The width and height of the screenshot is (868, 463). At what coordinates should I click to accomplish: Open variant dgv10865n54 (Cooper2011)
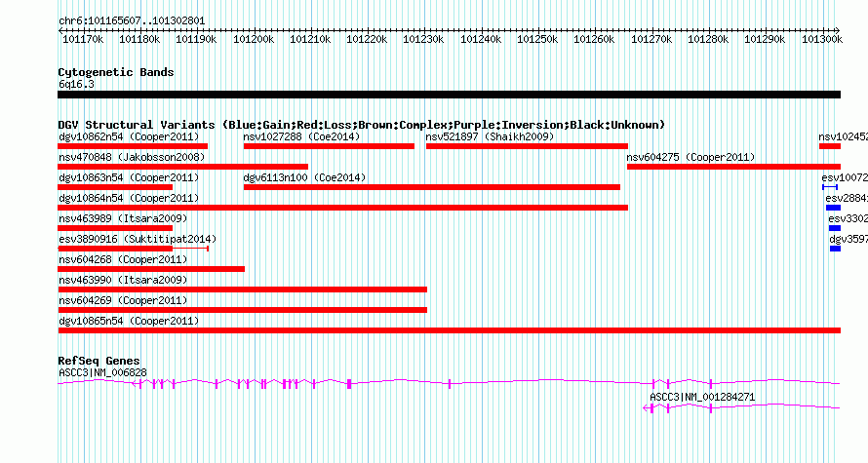(129, 321)
